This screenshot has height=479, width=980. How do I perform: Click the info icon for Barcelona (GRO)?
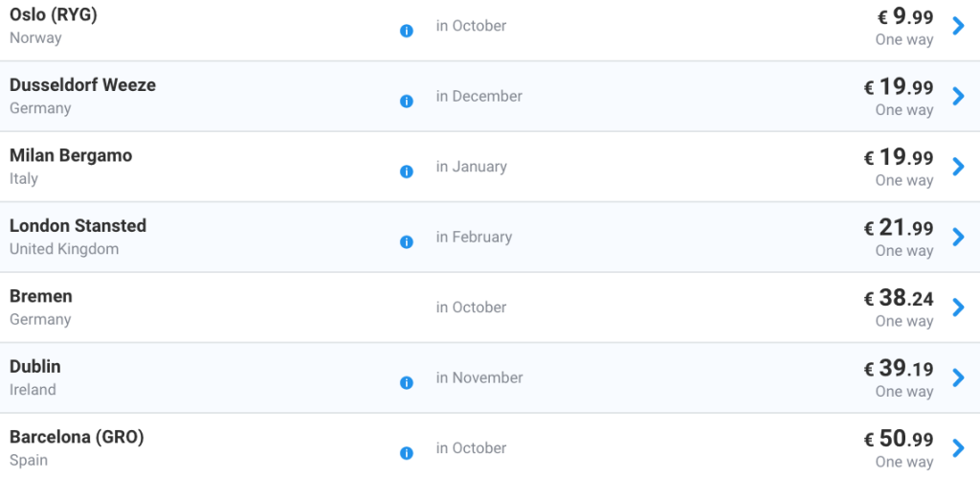click(406, 453)
